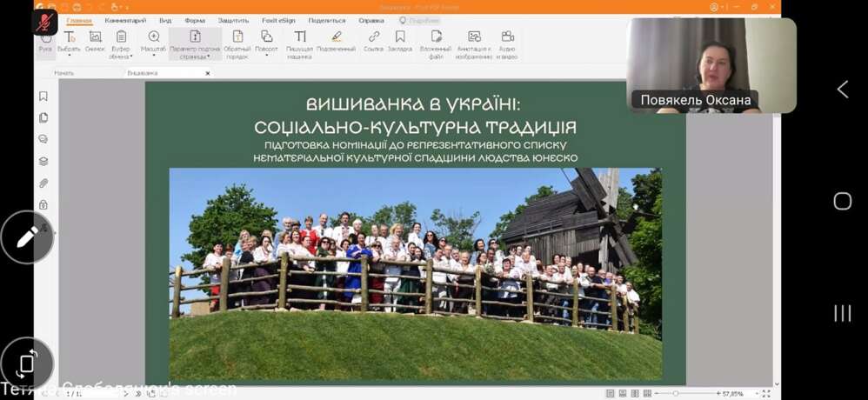Screen dimensions: 868x400
Task: Go to next page arrow in status bar
Action: pos(125,393)
